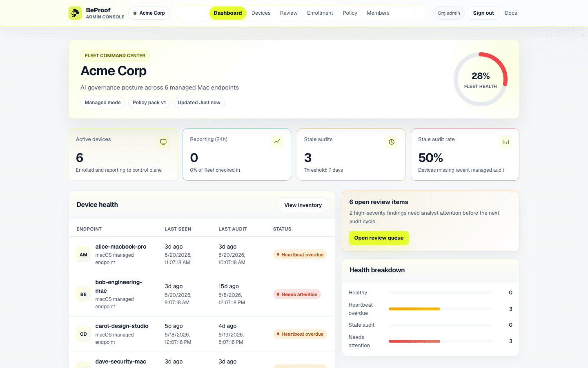
Task: Click the Managed mode chip
Action: 102,103
